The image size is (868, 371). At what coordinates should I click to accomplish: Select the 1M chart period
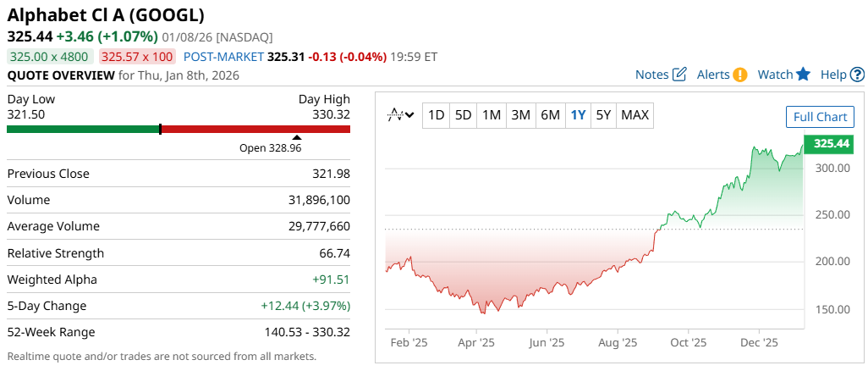(492, 115)
